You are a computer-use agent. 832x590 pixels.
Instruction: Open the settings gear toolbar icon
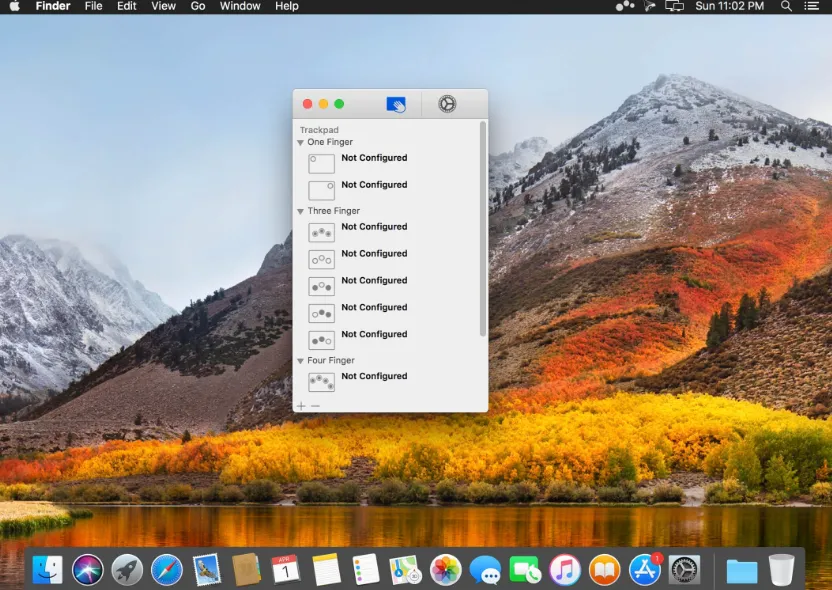point(447,104)
